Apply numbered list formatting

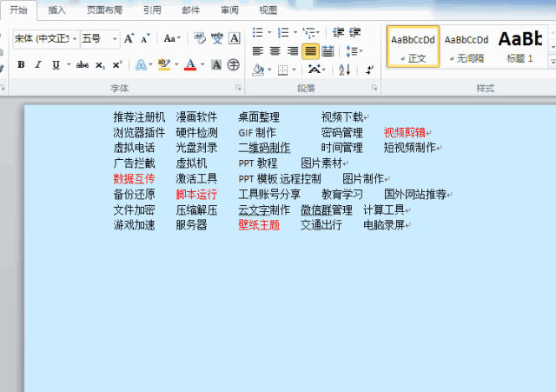tap(283, 32)
